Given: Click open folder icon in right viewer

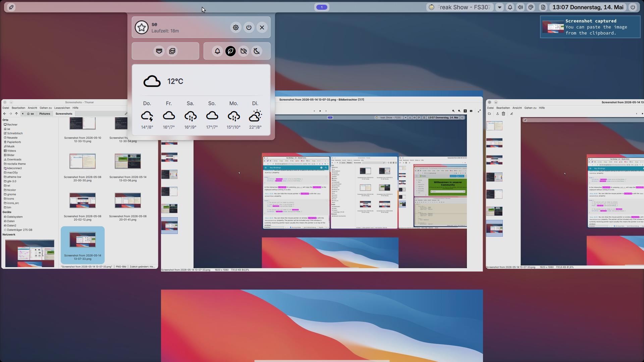Looking at the screenshot, I should point(489,114).
